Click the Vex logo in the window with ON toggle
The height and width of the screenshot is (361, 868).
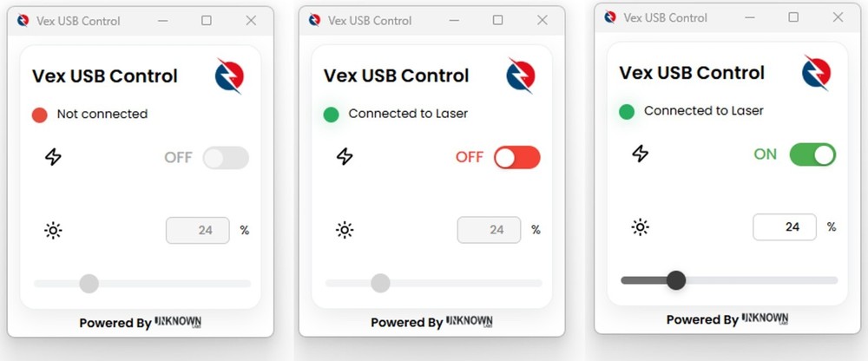[x=816, y=73]
